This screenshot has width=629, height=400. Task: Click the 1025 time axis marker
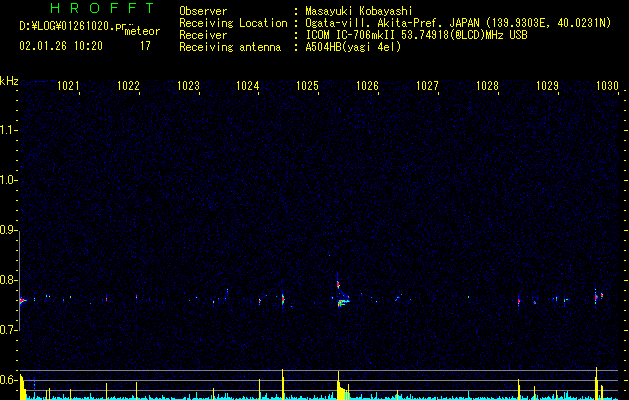307,86
